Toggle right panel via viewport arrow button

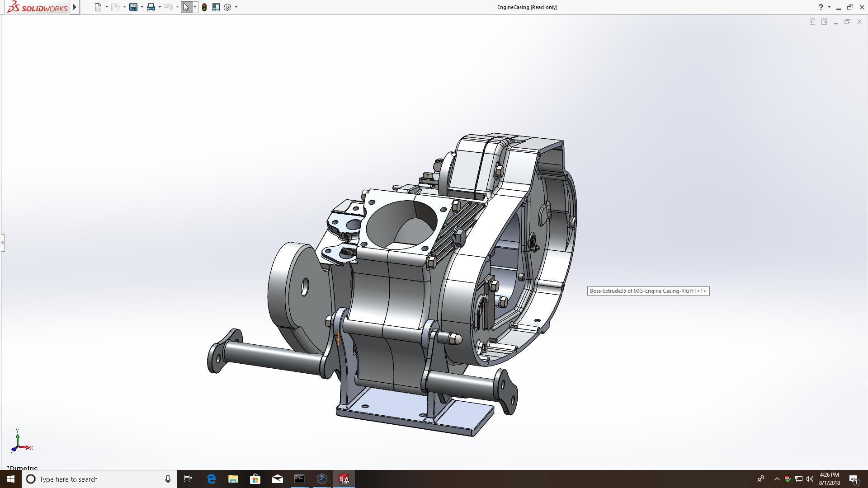pos(824,22)
